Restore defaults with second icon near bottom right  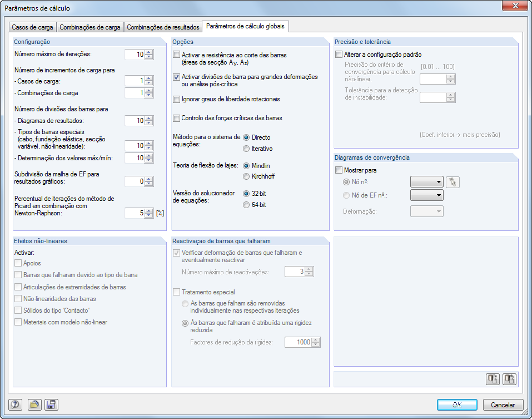point(509,379)
